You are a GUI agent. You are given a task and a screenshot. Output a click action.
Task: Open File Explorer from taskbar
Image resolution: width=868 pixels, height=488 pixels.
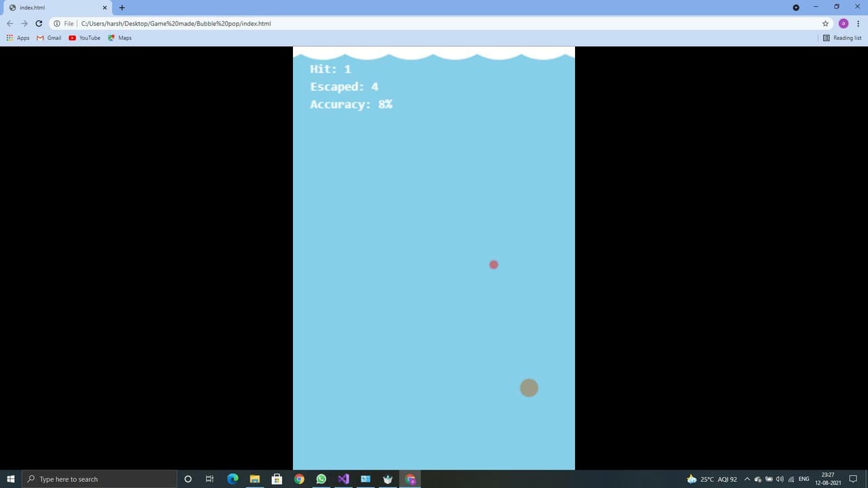click(254, 479)
